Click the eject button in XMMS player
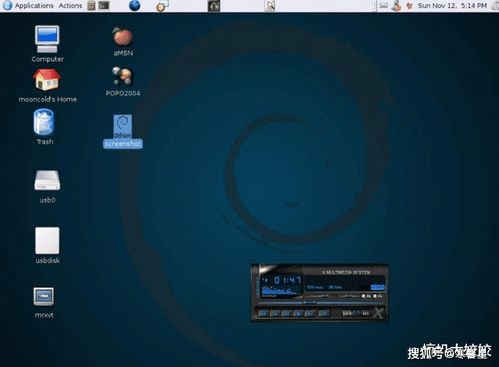Screen dimensions: 499x367 (323, 313)
